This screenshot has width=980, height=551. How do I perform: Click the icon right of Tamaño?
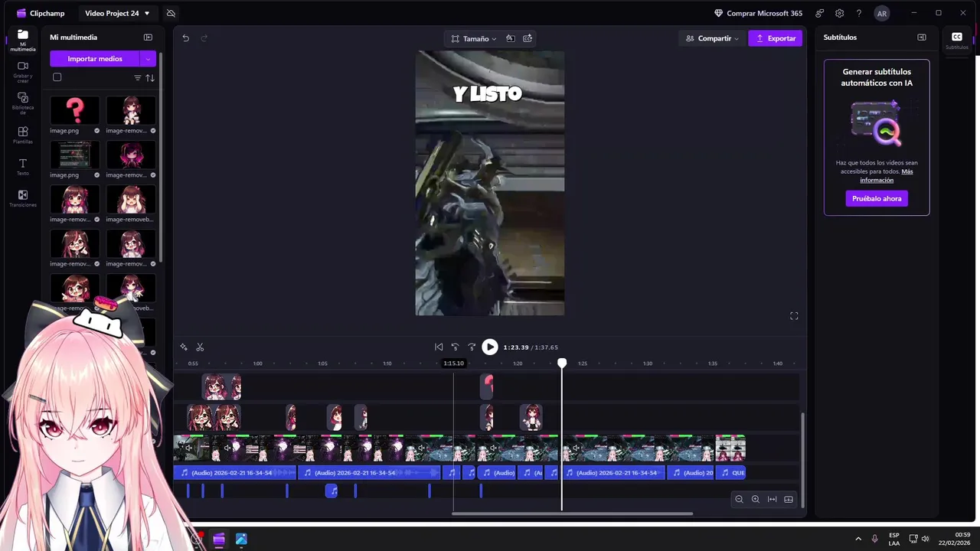point(511,38)
